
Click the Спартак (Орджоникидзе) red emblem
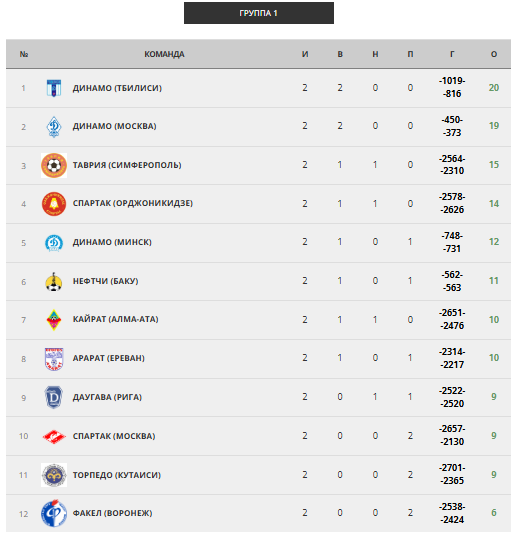tap(54, 204)
